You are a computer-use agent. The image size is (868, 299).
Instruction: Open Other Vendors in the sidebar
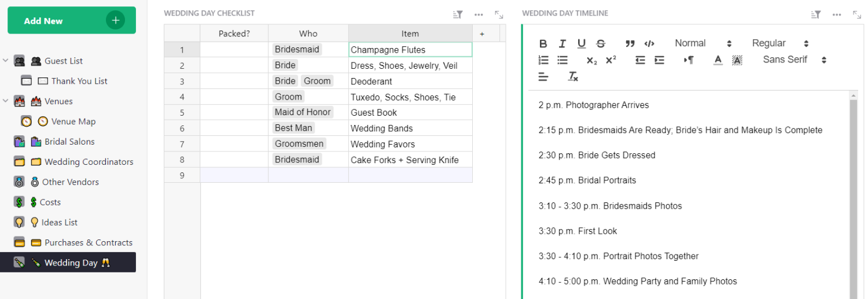pos(71,182)
